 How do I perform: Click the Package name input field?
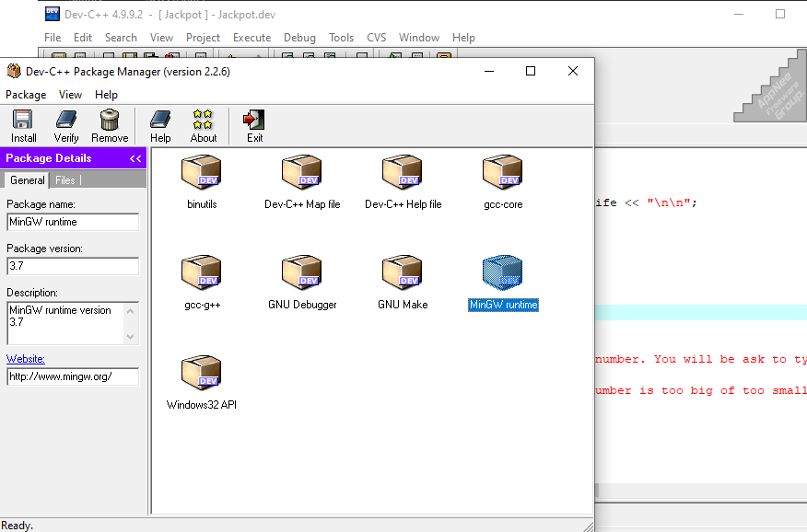(73, 222)
